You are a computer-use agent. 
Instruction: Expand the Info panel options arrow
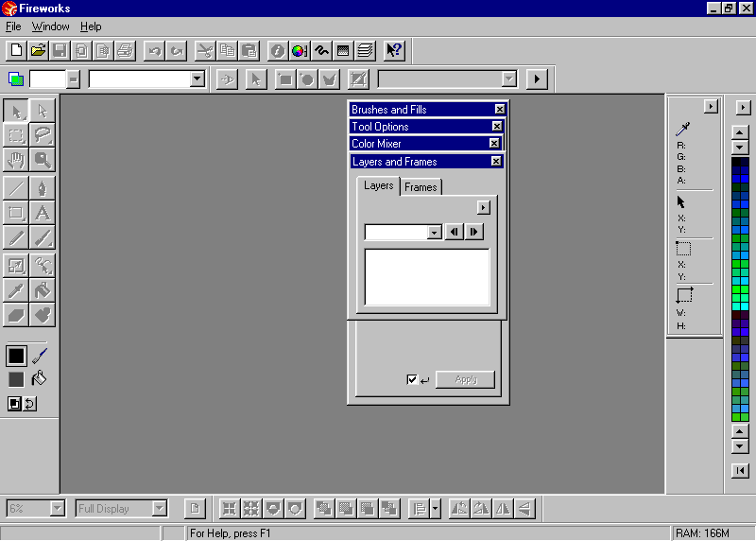point(711,107)
